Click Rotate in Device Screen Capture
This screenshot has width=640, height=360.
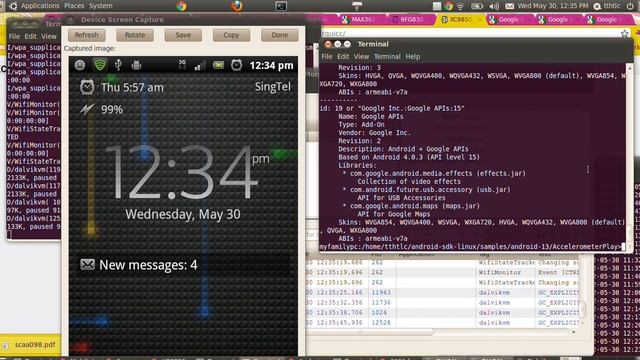pos(135,35)
